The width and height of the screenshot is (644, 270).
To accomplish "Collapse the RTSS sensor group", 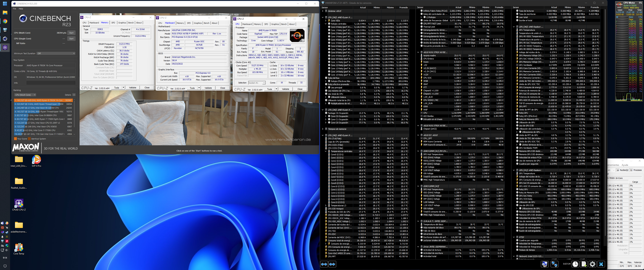I will coord(514,237).
